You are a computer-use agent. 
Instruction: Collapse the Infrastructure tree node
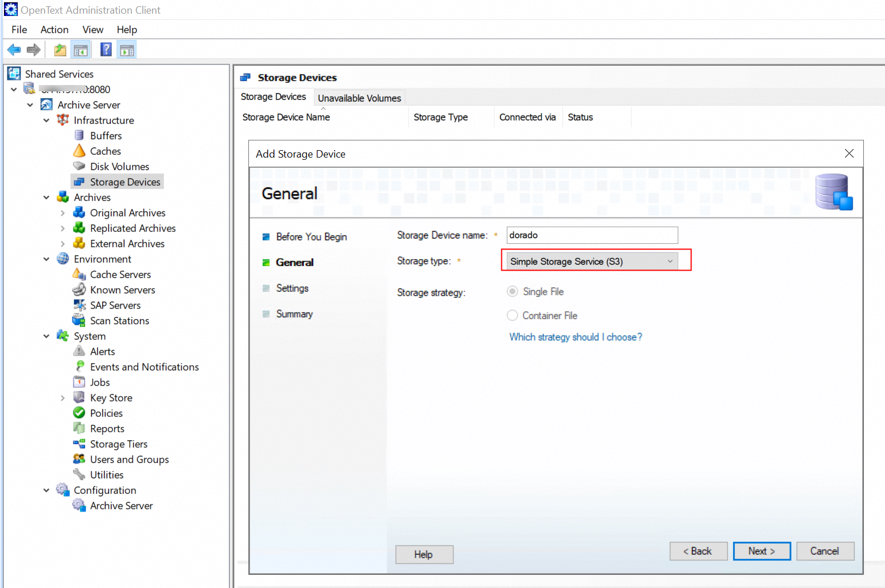coord(46,120)
